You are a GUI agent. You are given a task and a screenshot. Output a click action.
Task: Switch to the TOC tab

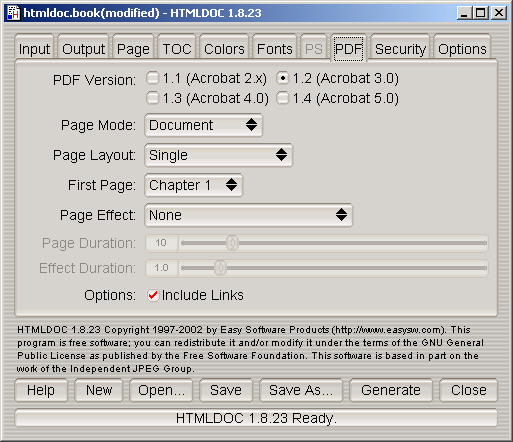177,48
